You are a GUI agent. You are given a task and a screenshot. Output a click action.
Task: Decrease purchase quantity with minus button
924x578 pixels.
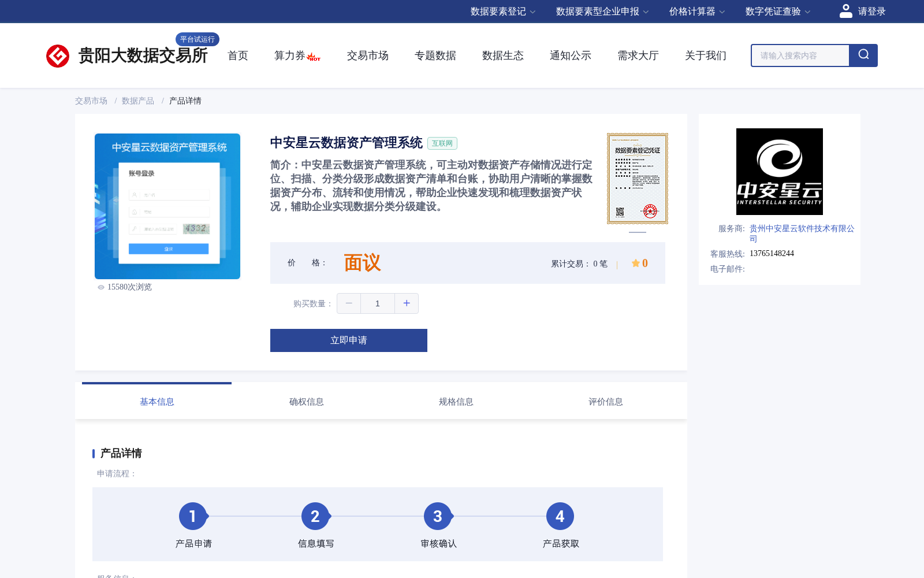(x=349, y=303)
